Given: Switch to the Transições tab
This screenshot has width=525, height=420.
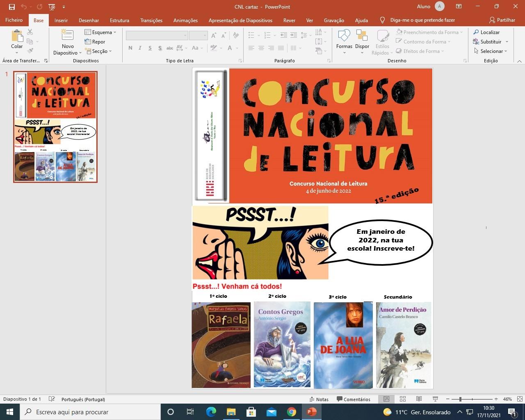Looking at the screenshot, I should [151, 20].
